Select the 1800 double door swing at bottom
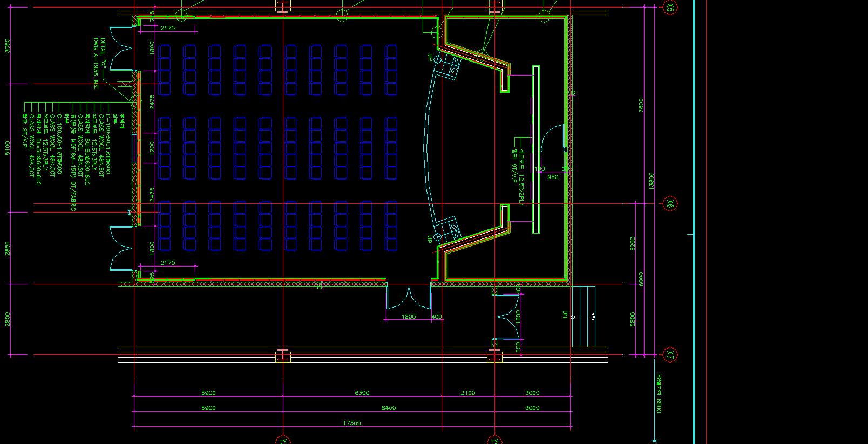Screen dimensions: 868x444 pos(409,298)
